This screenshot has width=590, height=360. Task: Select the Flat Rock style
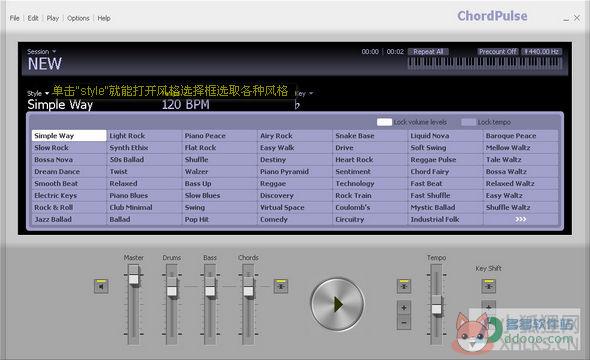(219, 148)
